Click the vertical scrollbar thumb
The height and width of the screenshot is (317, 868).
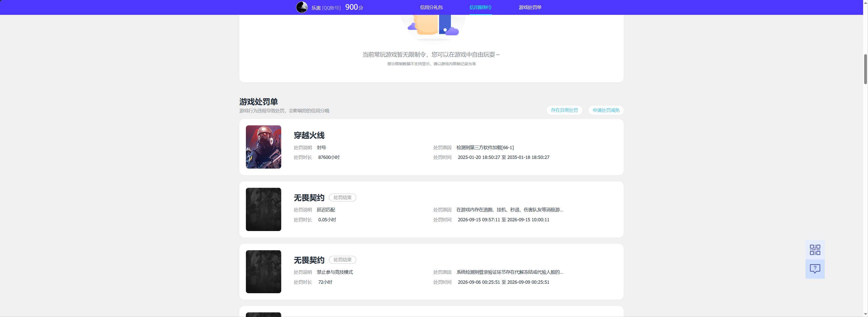pyautogui.click(x=865, y=69)
